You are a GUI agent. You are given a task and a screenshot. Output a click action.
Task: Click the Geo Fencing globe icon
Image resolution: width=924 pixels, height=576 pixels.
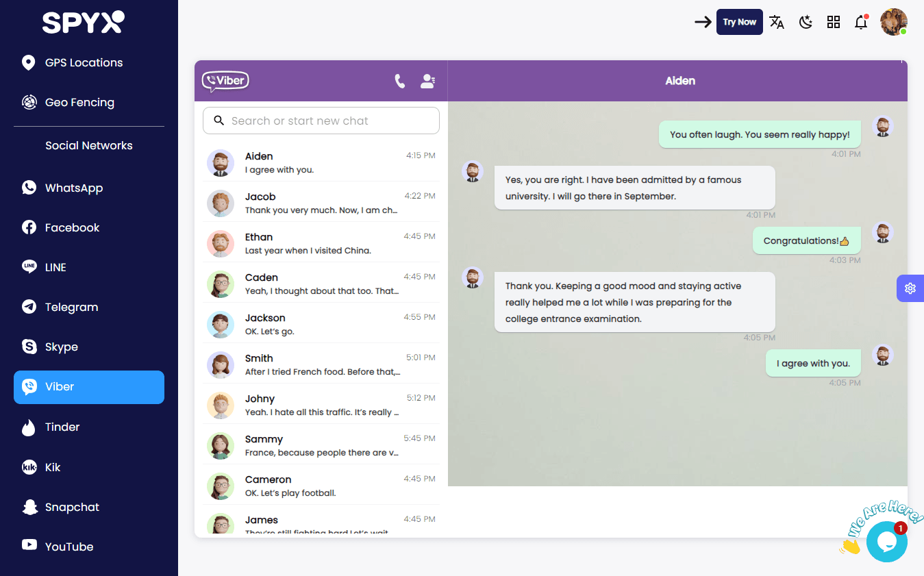29,102
